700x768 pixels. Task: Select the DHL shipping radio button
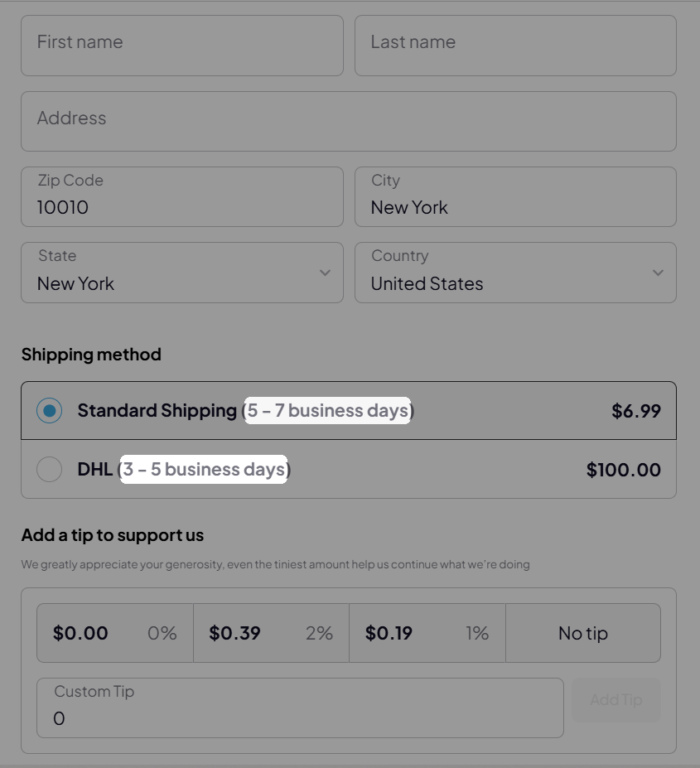pos(50,470)
